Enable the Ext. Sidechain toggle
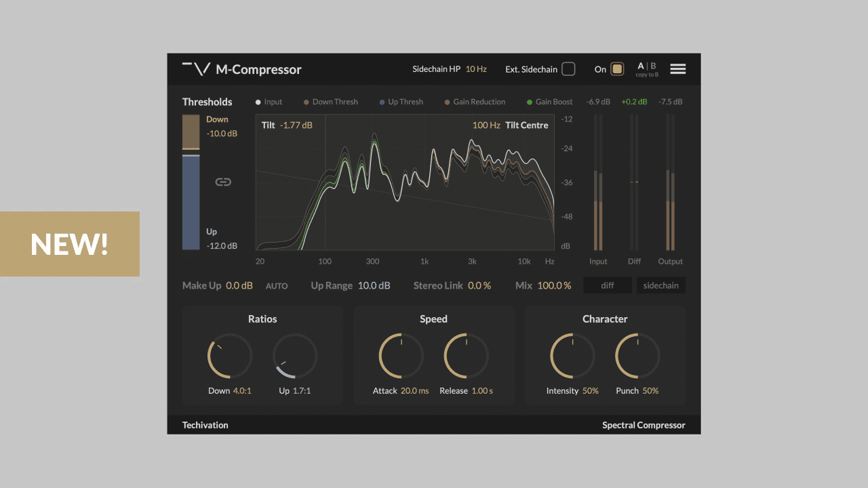This screenshot has width=868, height=488. pos(568,68)
